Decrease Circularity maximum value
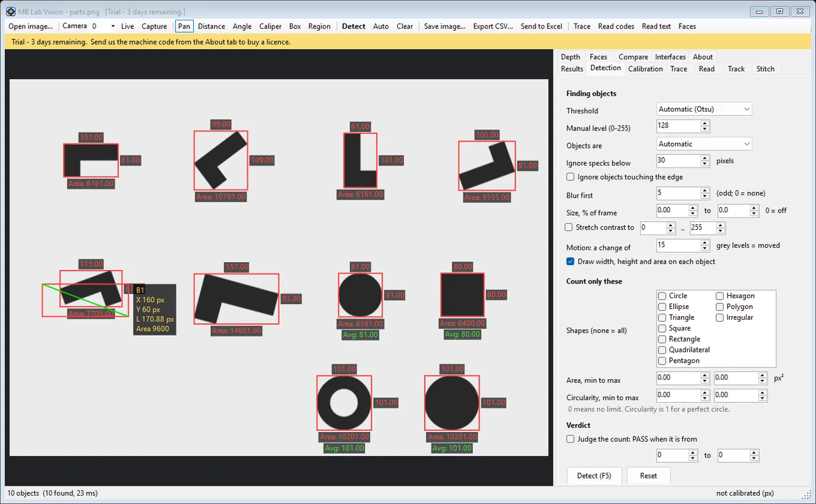Screen dimensions: 816x504 tap(763, 400)
